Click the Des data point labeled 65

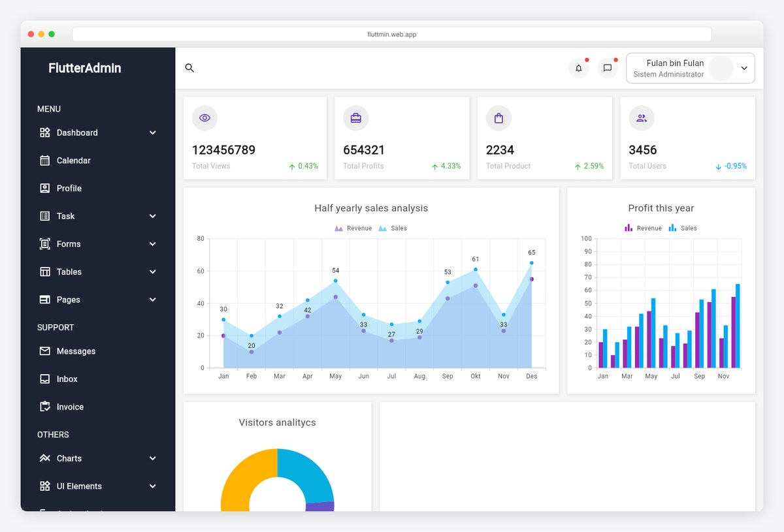532,263
